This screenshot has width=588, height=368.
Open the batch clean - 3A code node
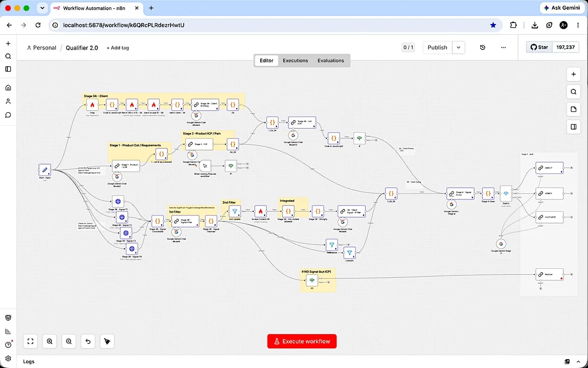[x=177, y=105]
